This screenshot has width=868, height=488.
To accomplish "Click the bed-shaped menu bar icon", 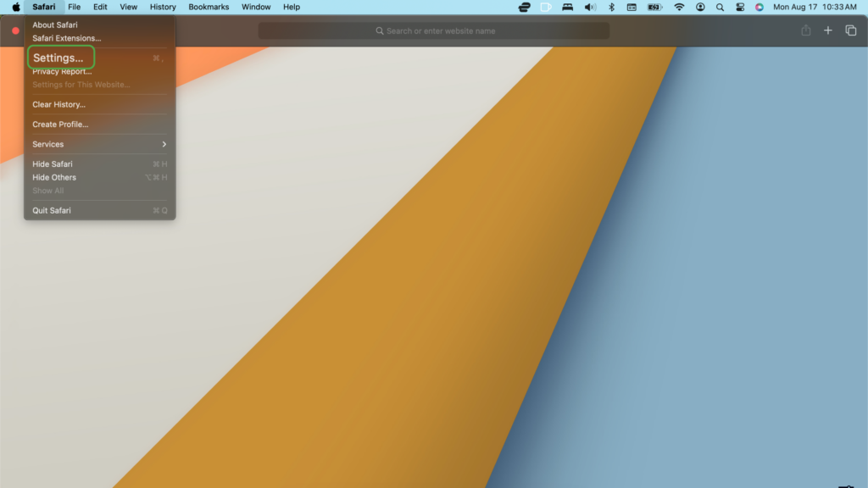I will 567,7.
